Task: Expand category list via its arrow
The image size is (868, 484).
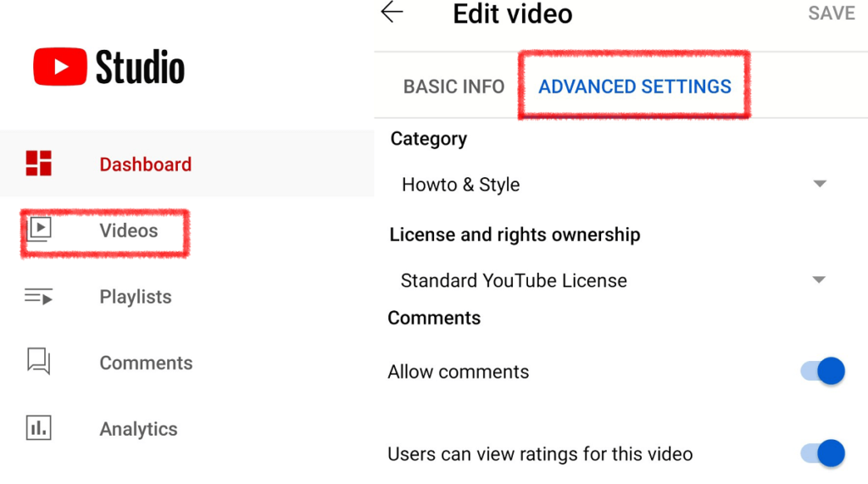Action: (820, 183)
